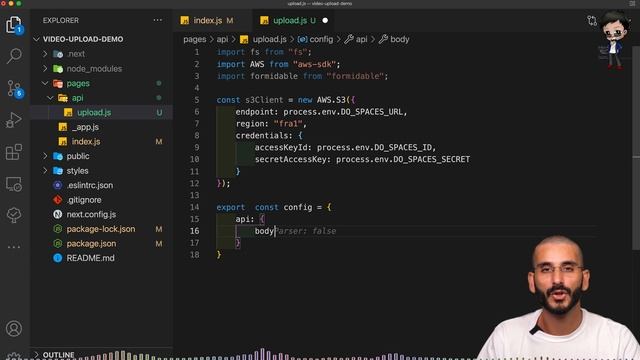Open the Explorer view in activity bar
Image resolution: width=640 pixels, height=360 pixels.
point(14,24)
